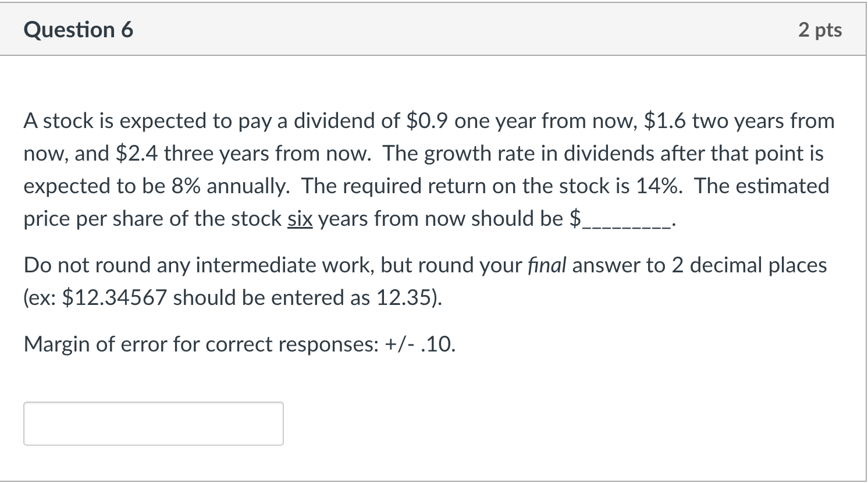Click the dollar sign before the blank
Viewport: 868px width, 483px height.
[575, 218]
